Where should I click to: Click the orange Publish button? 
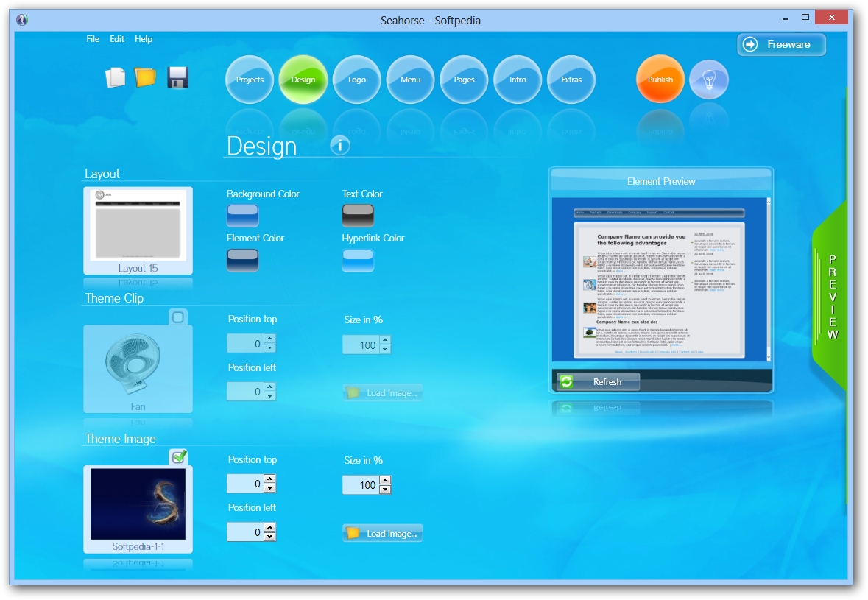point(660,80)
